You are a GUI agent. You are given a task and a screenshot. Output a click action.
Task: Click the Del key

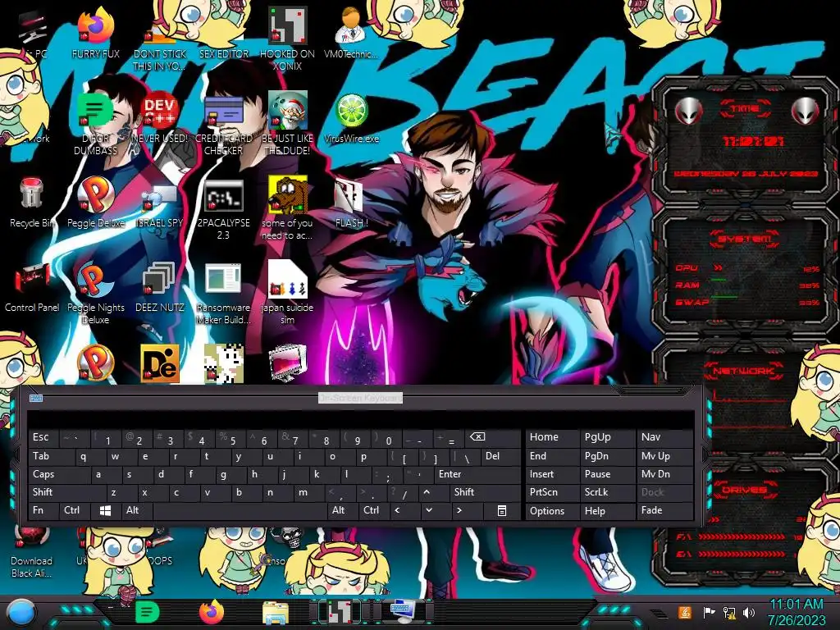click(500, 456)
